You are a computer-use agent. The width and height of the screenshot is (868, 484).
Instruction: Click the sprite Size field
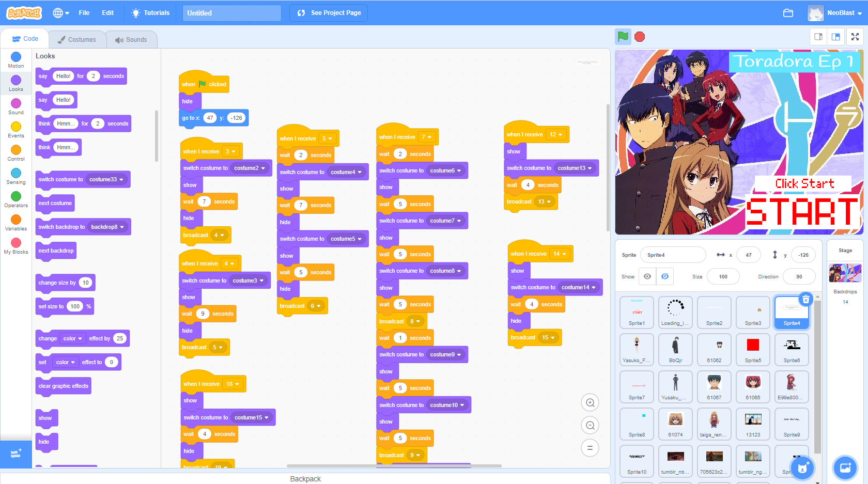[723, 277]
